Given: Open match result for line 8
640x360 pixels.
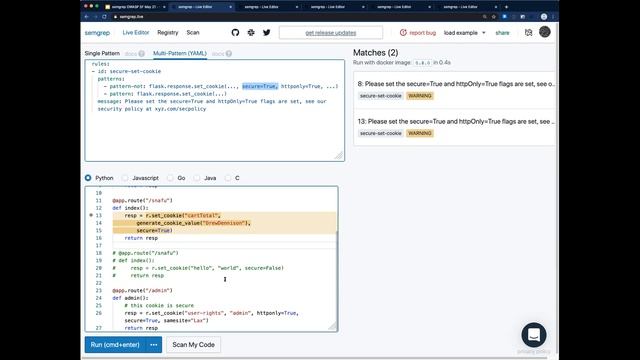Looking at the screenshot, I should click(456, 89).
